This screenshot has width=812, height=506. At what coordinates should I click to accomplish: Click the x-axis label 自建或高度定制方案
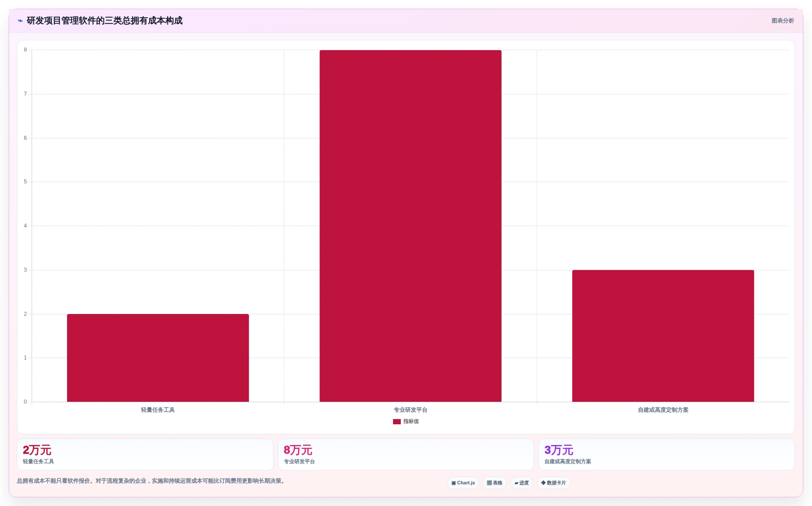point(663,410)
